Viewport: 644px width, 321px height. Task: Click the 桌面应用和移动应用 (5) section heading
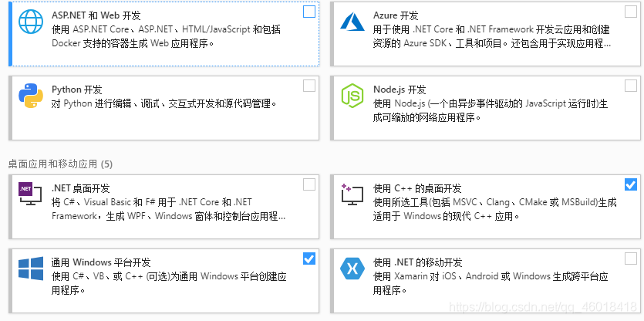(60, 164)
